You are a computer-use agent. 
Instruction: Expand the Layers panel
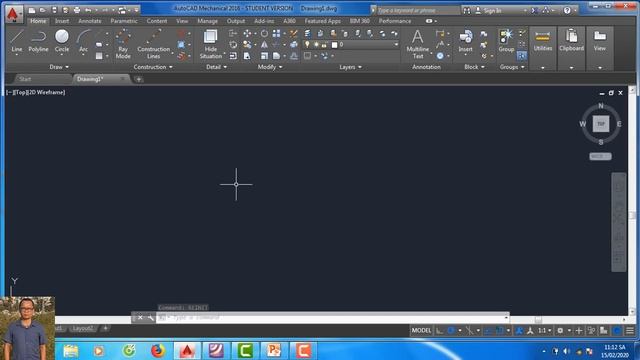pyautogui.click(x=351, y=67)
